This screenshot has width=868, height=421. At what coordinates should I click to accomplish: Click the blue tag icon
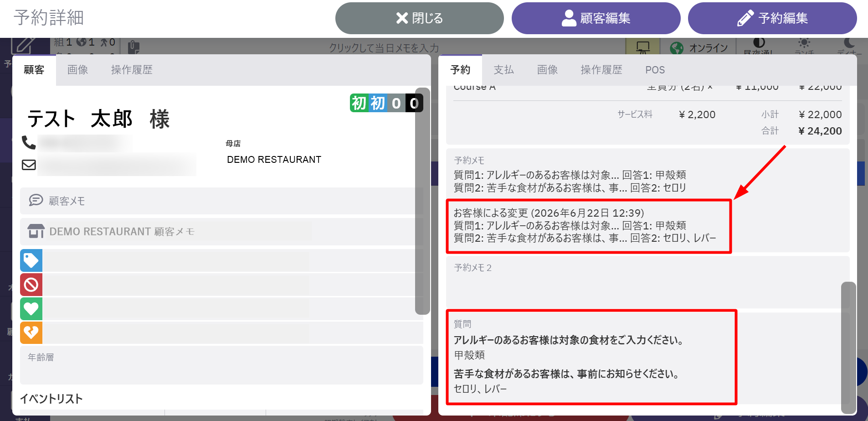tap(31, 260)
